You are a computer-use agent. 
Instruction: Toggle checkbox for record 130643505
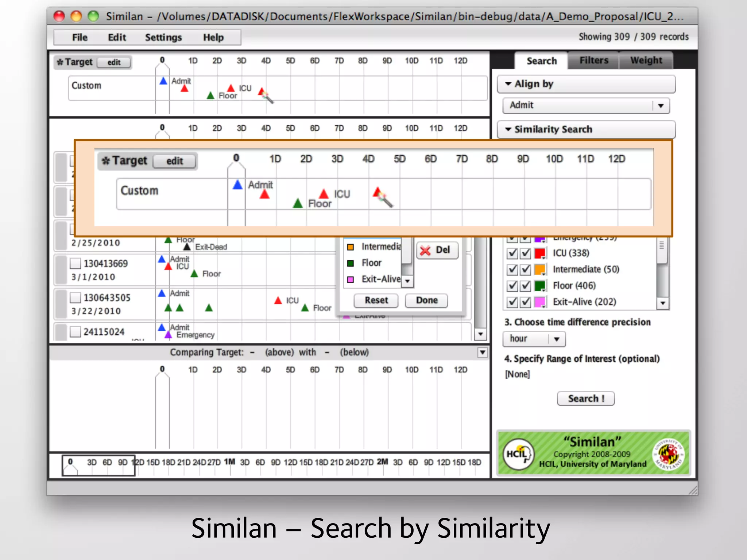pyautogui.click(x=75, y=297)
